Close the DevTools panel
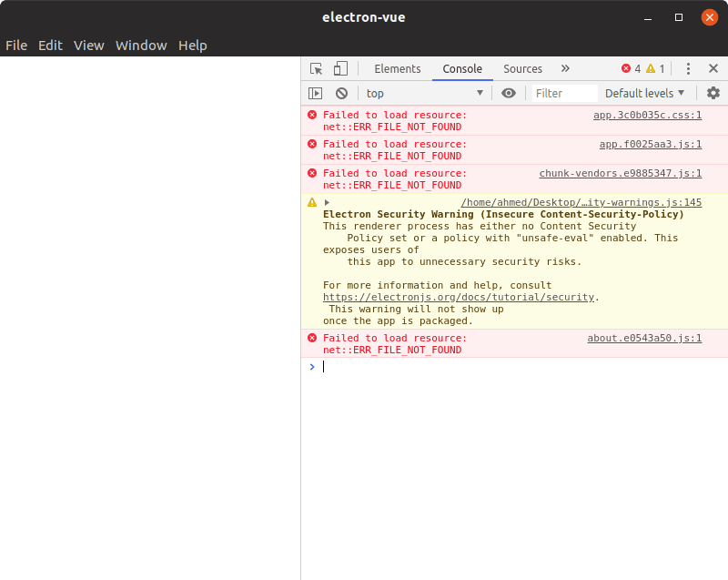This screenshot has width=728, height=580. (x=713, y=68)
